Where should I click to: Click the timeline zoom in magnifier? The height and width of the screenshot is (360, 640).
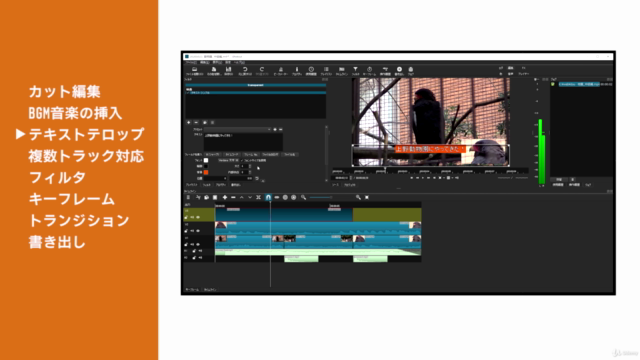(x=358, y=198)
